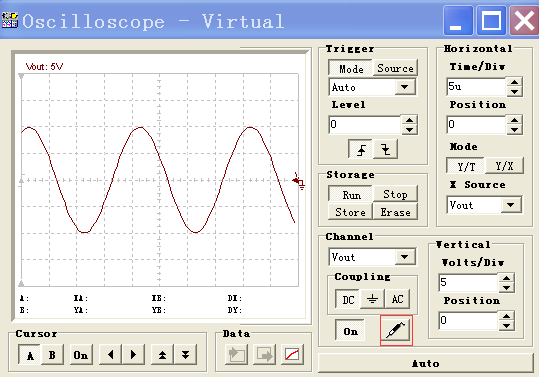Click the large Auto button
The width and height of the screenshot is (539, 377).
coord(426,363)
